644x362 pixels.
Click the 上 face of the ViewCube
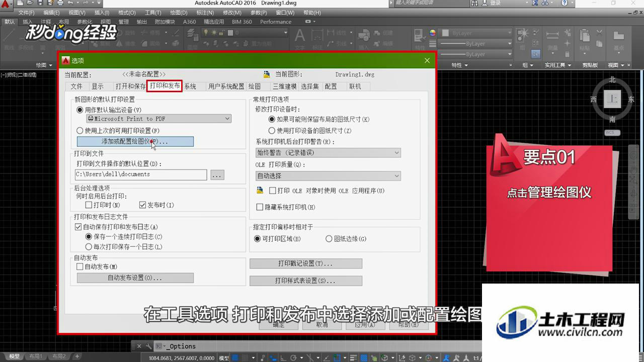coord(612,99)
